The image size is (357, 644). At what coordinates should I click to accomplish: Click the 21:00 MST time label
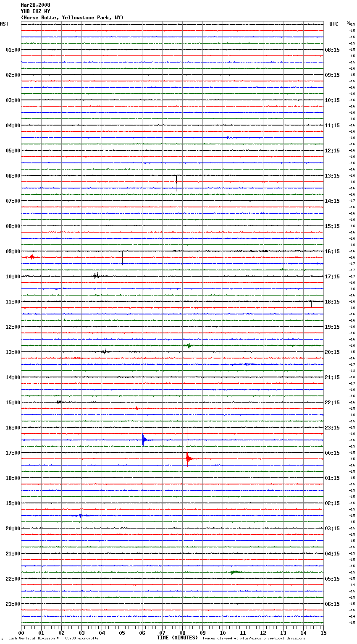pyautogui.click(x=13, y=554)
